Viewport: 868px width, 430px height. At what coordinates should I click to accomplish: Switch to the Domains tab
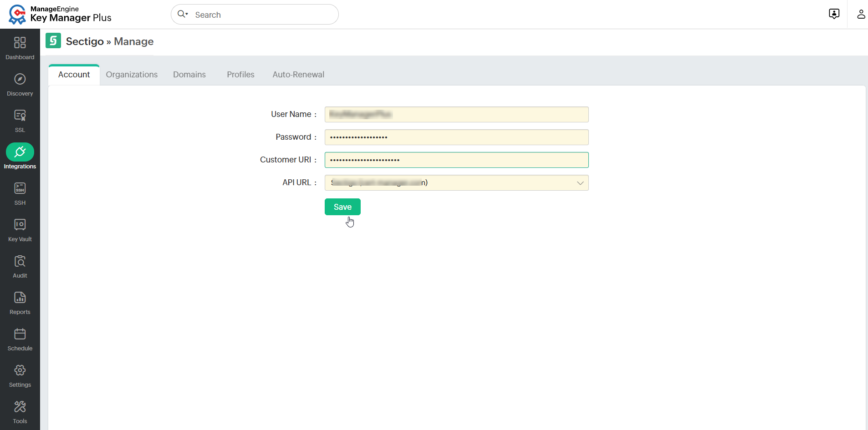click(x=189, y=75)
